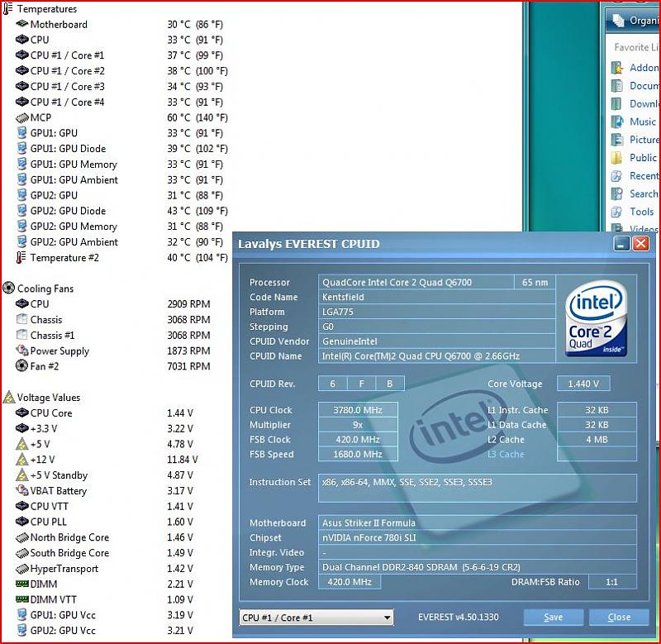Click the lightning icon beside +5 V
This screenshot has height=644, width=661.
22,444
